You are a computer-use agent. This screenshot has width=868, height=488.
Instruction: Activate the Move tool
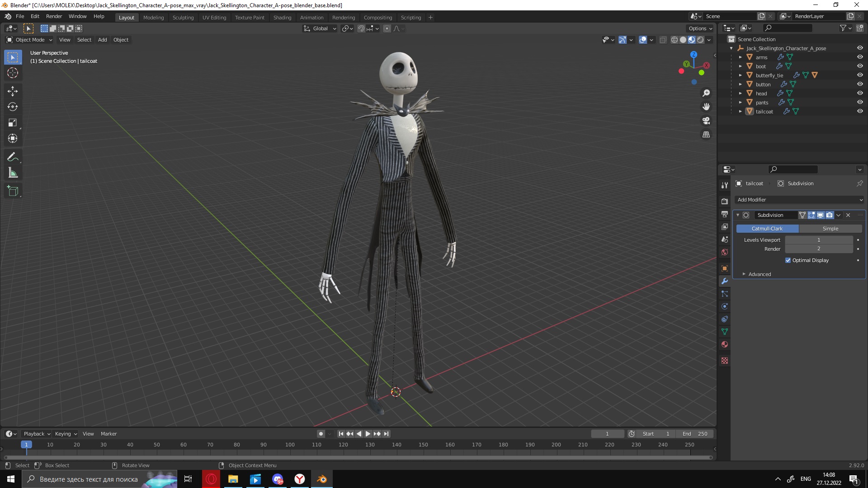[x=13, y=91]
